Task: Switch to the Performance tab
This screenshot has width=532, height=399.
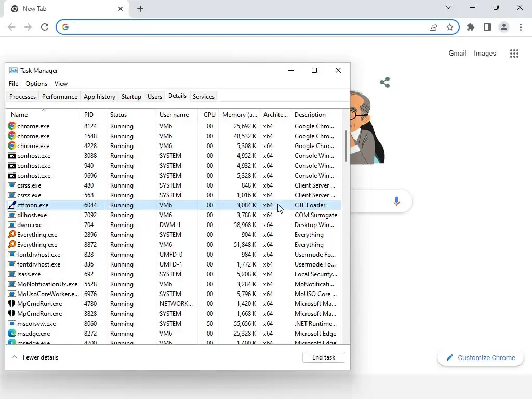Action: click(x=60, y=96)
